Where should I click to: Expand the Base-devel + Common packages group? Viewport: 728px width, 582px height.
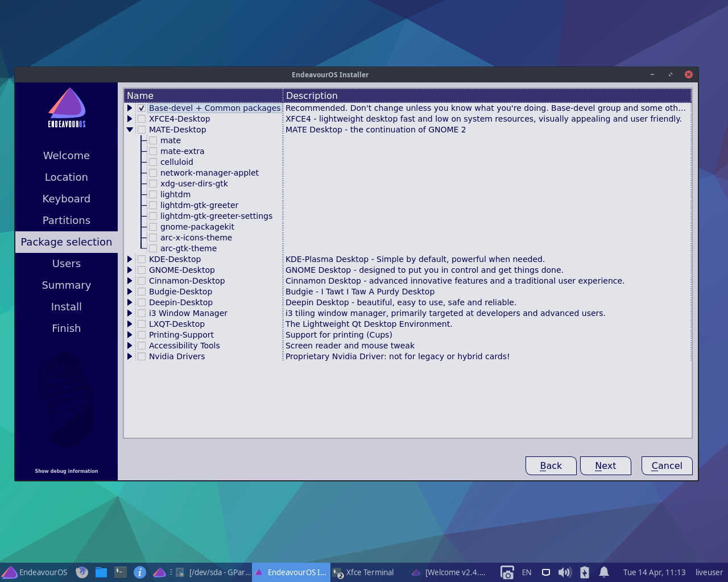click(x=130, y=108)
